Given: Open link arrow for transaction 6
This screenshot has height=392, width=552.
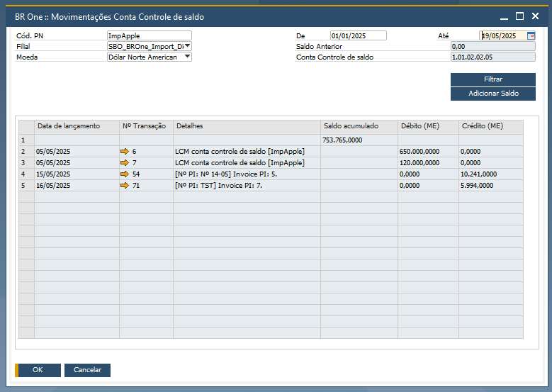Looking at the screenshot, I should tap(125, 152).
